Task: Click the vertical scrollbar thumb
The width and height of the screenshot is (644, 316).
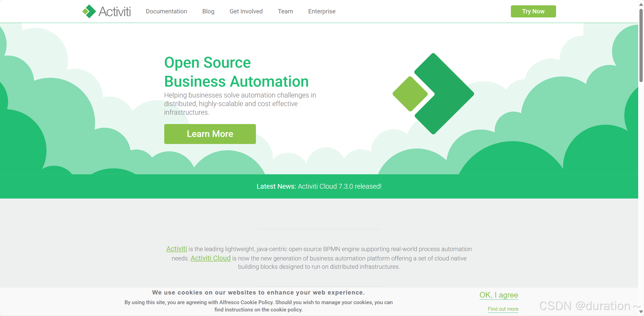Action: [x=641, y=45]
